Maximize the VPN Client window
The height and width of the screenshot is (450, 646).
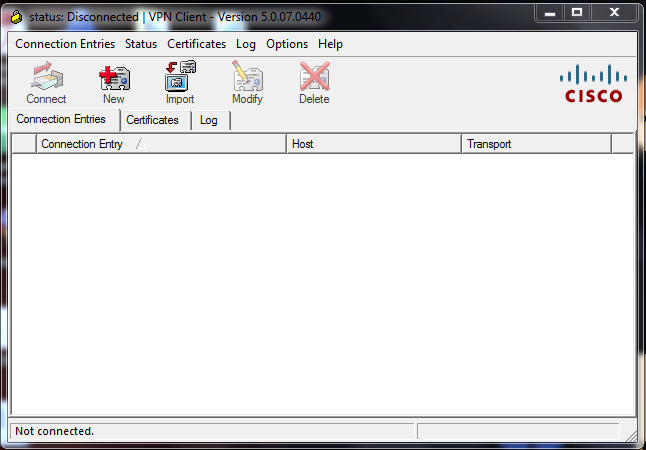coord(577,12)
